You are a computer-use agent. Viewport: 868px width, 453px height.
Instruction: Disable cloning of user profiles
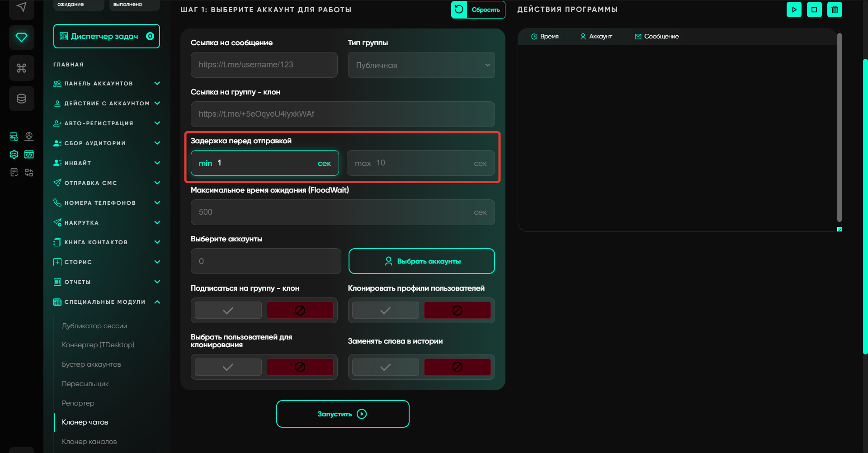point(457,311)
